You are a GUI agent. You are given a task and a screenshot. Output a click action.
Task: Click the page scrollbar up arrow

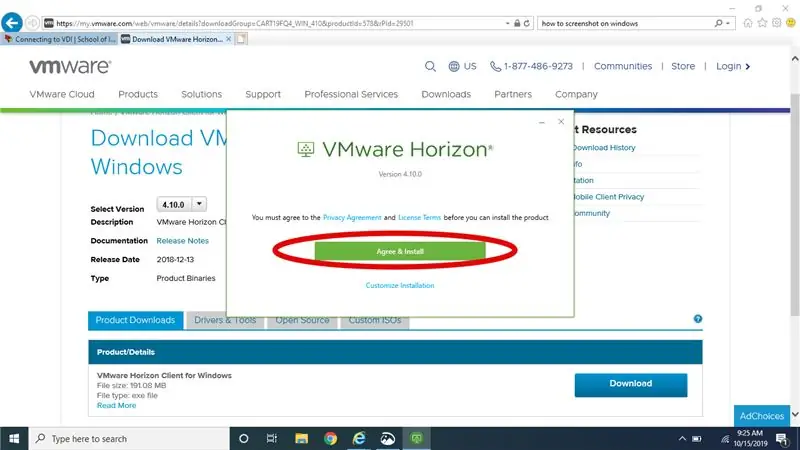(x=795, y=59)
